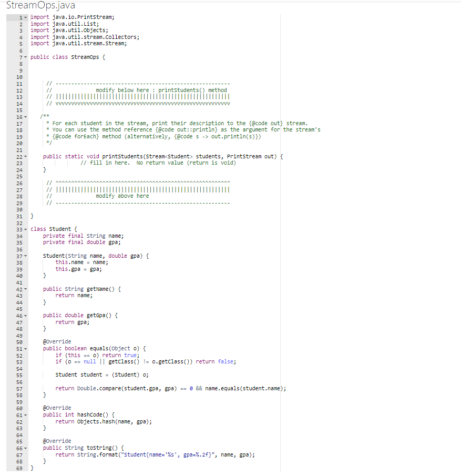Click 'private final double gpa;' field
461x476 pixels.
click(81, 242)
